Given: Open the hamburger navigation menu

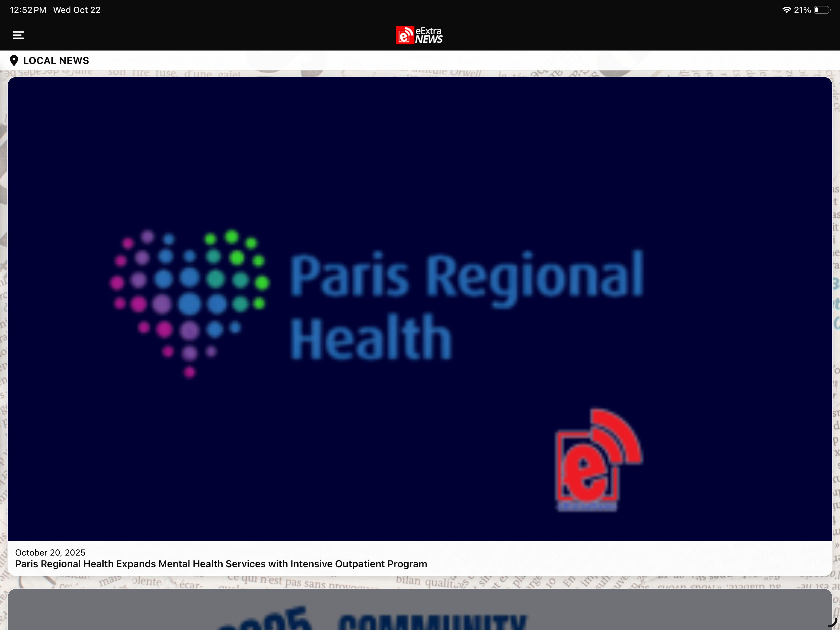Looking at the screenshot, I should pos(18,35).
